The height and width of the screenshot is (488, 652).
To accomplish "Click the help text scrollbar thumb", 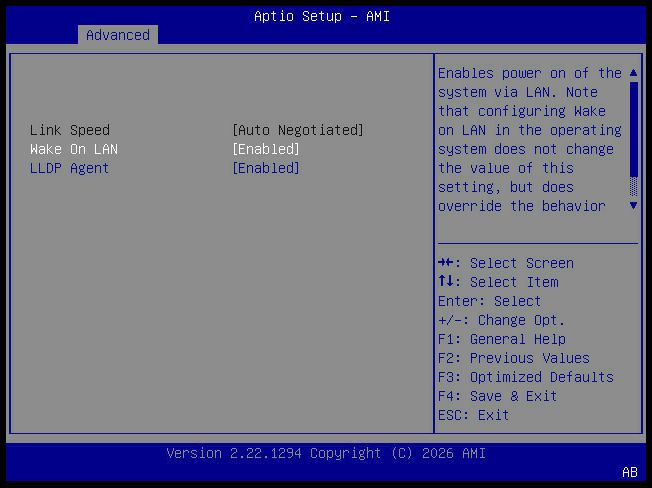I will (x=634, y=129).
